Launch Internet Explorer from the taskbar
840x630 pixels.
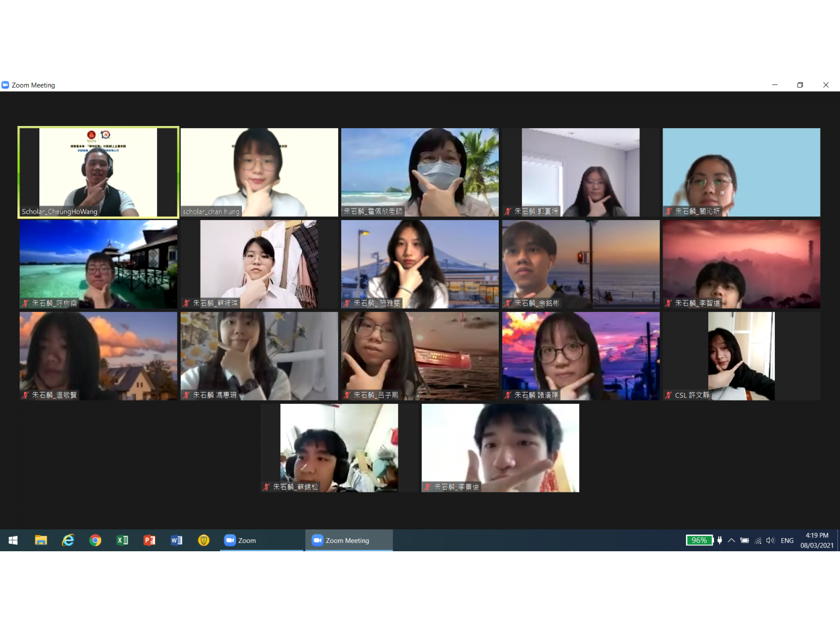point(68,540)
